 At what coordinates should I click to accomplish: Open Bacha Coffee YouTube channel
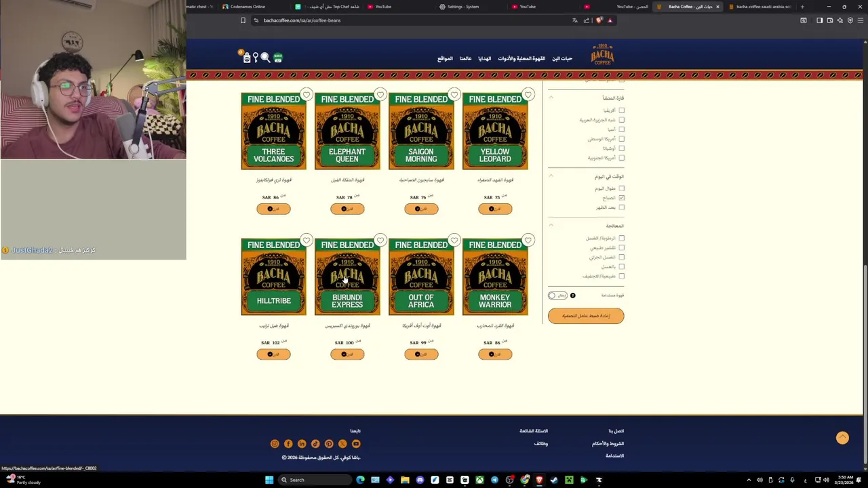(356, 444)
